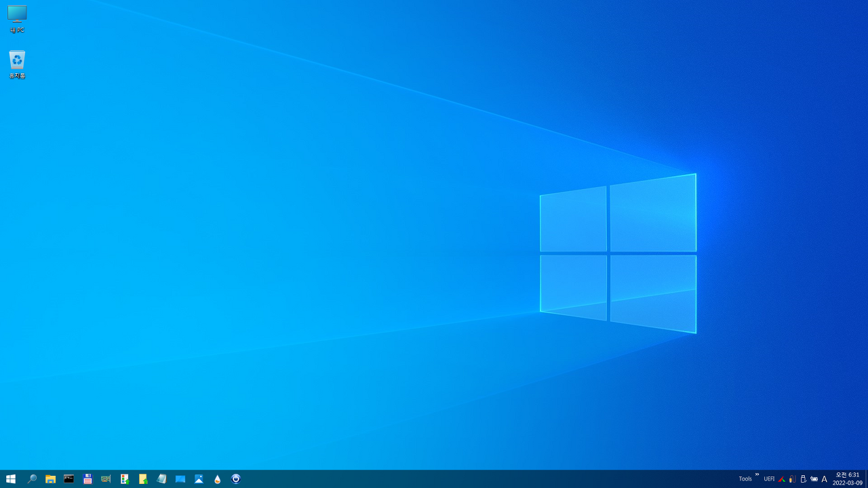
Task: Open the network card taskbar icon
Action: [106, 479]
